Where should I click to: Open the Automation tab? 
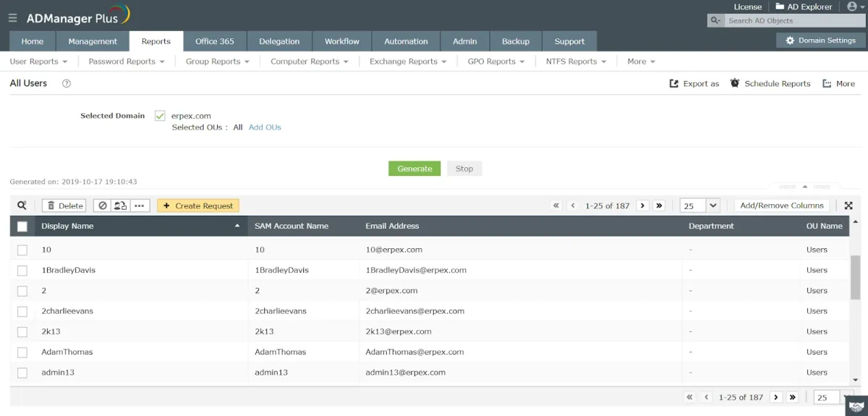[406, 41]
